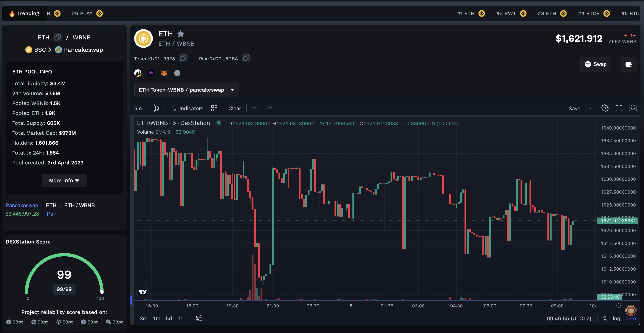Toggle percent scale on chart

pyautogui.click(x=605, y=318)
